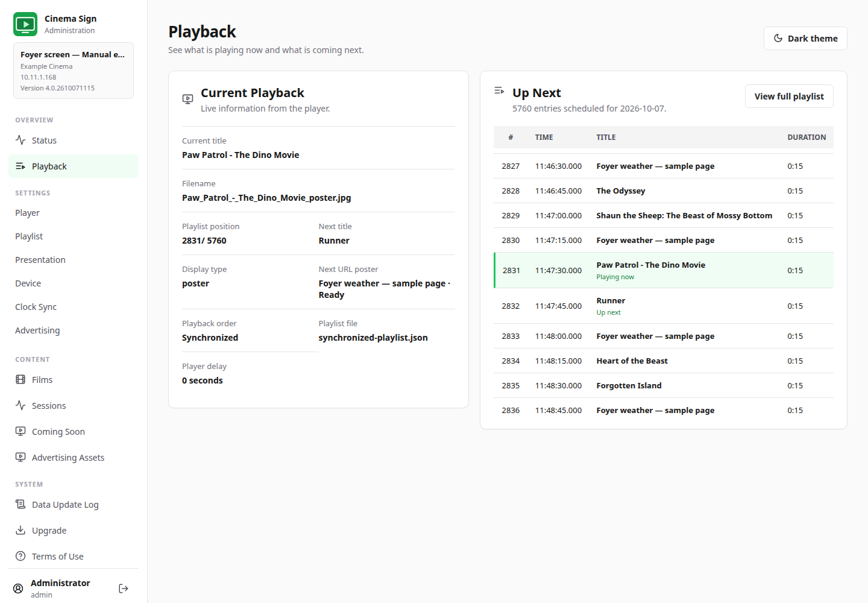Click the Up Next playlist icon
868x603 pixels.
coord(499,90)
